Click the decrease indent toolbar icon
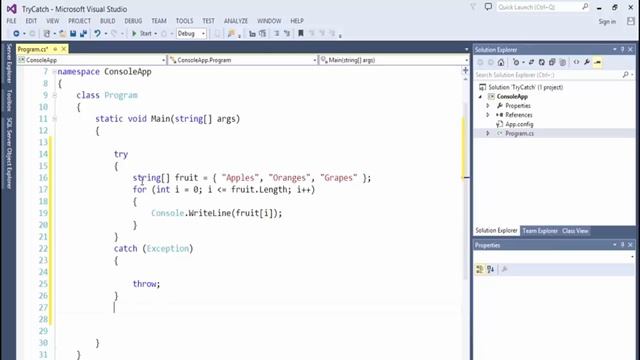The height and width of the screenshot is (360, 640). click(252, 33)
